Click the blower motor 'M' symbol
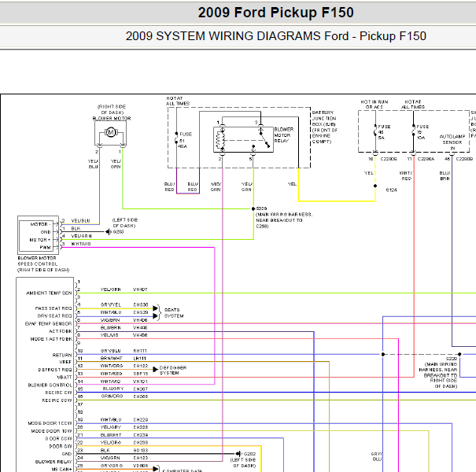The width and height of the screenshot is (476, 472). click(110, 132)
